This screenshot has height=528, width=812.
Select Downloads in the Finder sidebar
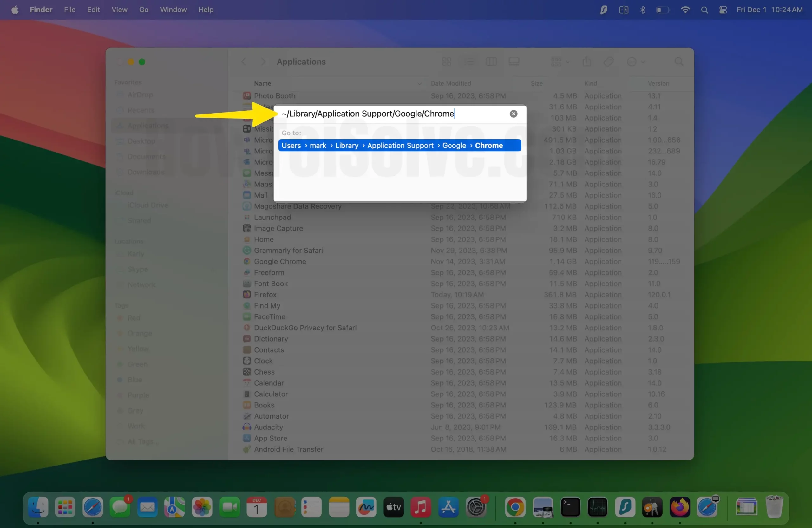pyautogui.click(x=146, y=172)
